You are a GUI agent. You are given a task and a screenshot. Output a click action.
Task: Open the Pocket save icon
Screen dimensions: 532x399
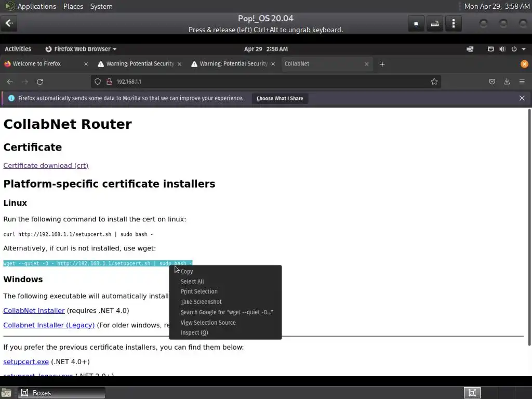tap(492, 82)
